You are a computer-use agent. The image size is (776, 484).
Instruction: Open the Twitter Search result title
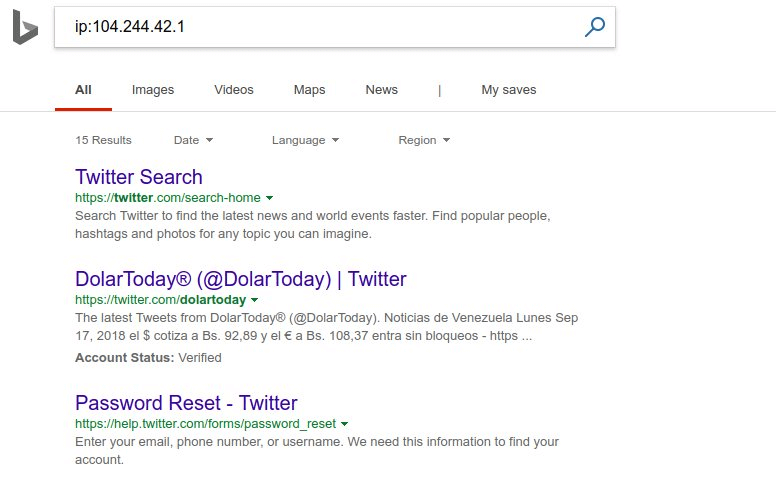[x=139, y=177]
